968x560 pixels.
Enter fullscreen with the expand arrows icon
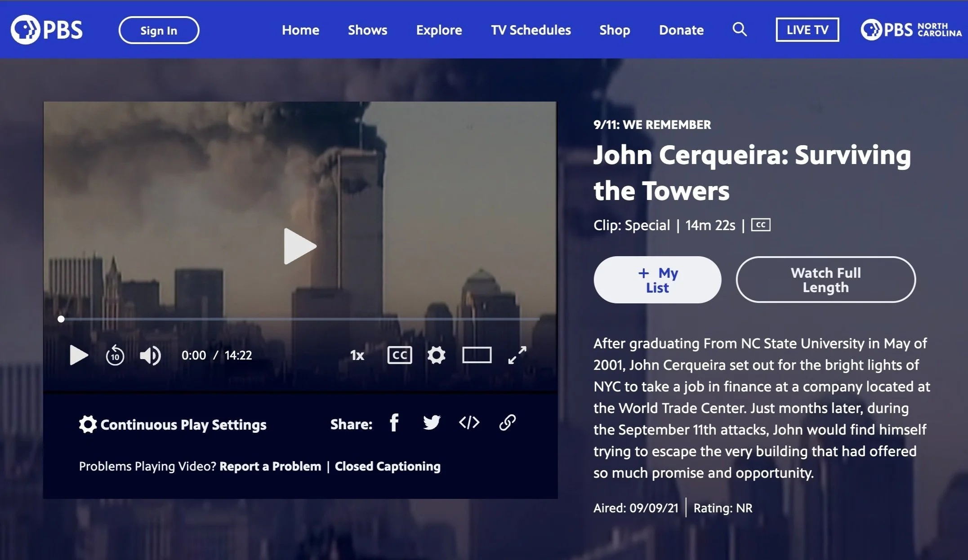517,356
